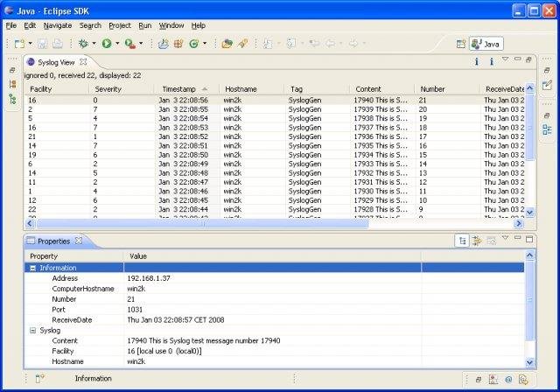Click the New wizard toolbar icon
Image resolution: width=560 pixels, height=392 pixels.
(x=19, y=44)
